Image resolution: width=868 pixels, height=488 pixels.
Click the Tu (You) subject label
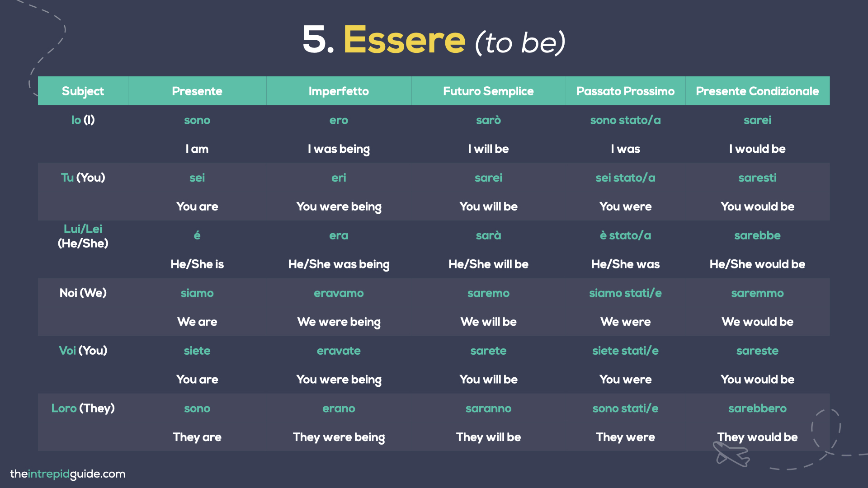coord(83,178)
